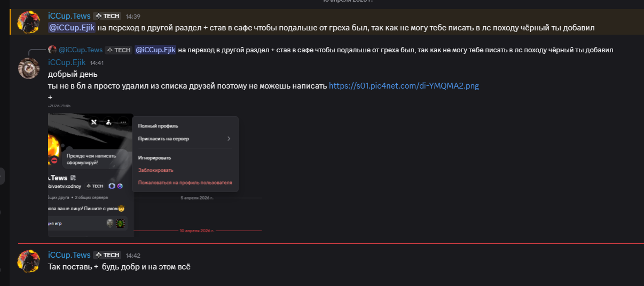Choose 'Заблокировать' in the context menu
This screenshot has width=644, height=286.
[x=155, y=170]
